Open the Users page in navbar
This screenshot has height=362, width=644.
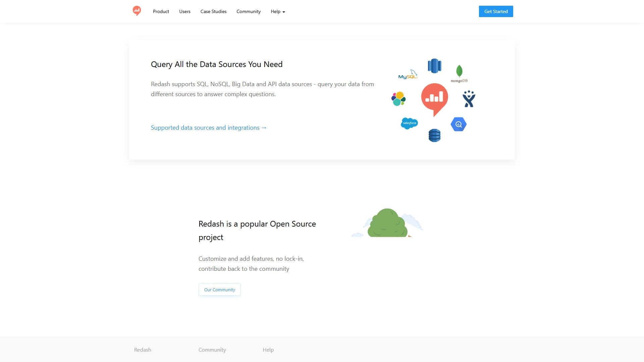[x=185, y=11]
